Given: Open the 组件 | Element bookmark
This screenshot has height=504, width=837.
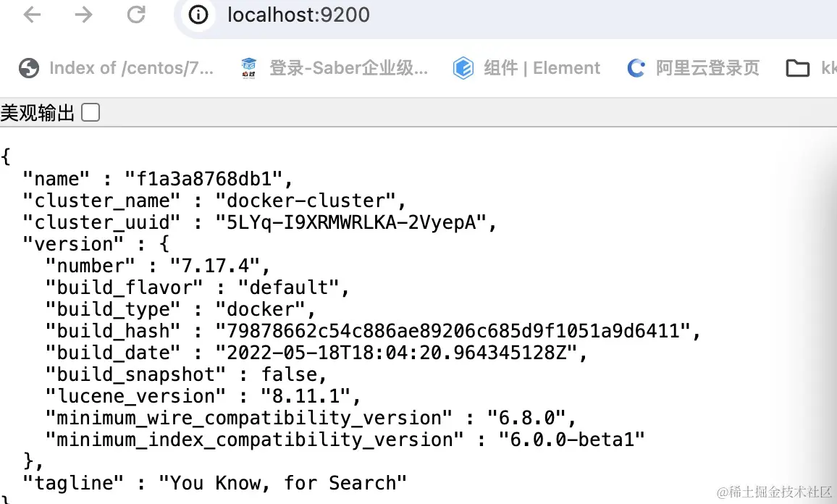Looking at the screenshot, I should coord(542,68).
